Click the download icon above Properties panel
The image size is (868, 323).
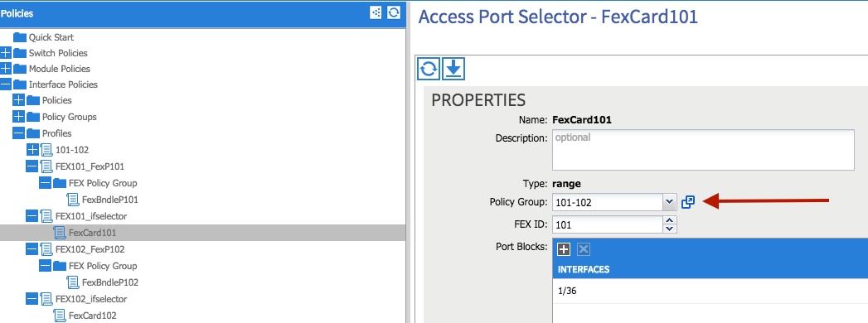pyautogui.click(x=453, y=69)
